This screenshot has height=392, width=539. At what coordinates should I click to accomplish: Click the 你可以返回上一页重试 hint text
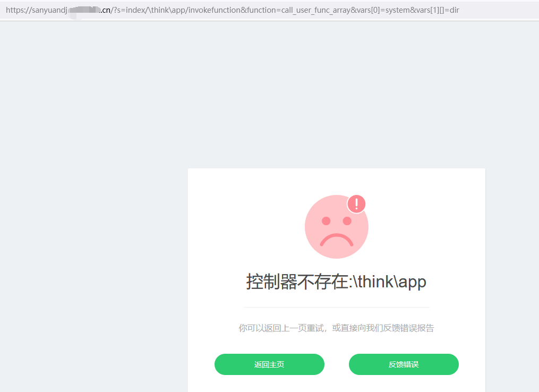[x=281, y=328]
